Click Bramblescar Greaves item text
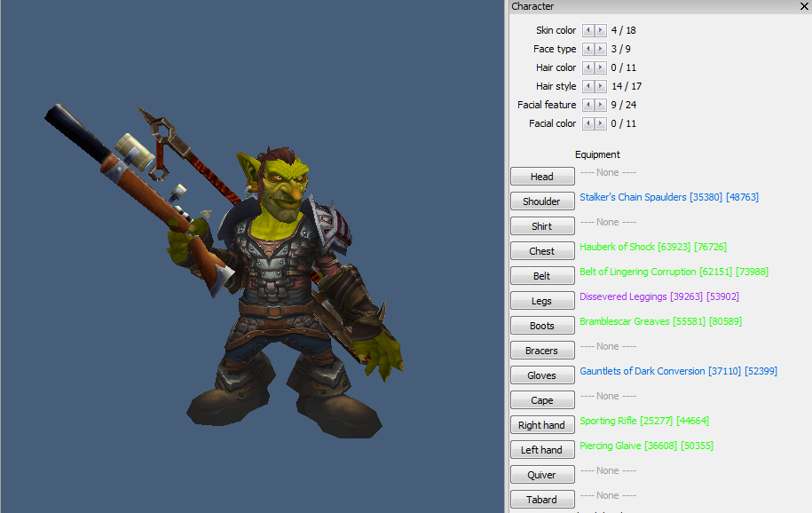The image size is (812, 513). click(x=661, y=321)
